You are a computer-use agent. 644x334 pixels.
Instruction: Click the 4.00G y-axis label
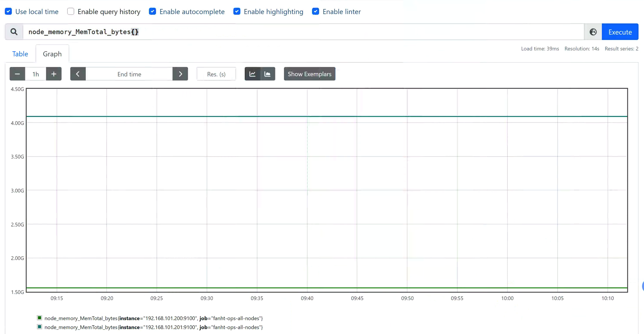click(17, 123)
